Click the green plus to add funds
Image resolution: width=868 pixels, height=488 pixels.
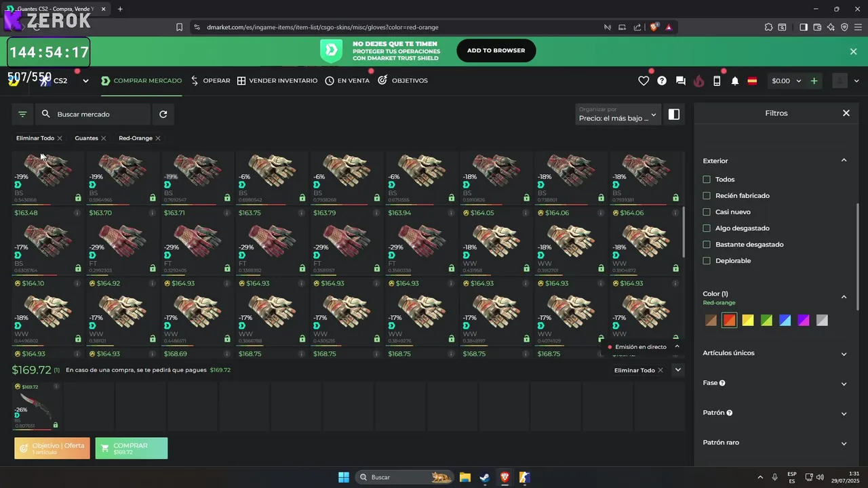pos(814,81)
